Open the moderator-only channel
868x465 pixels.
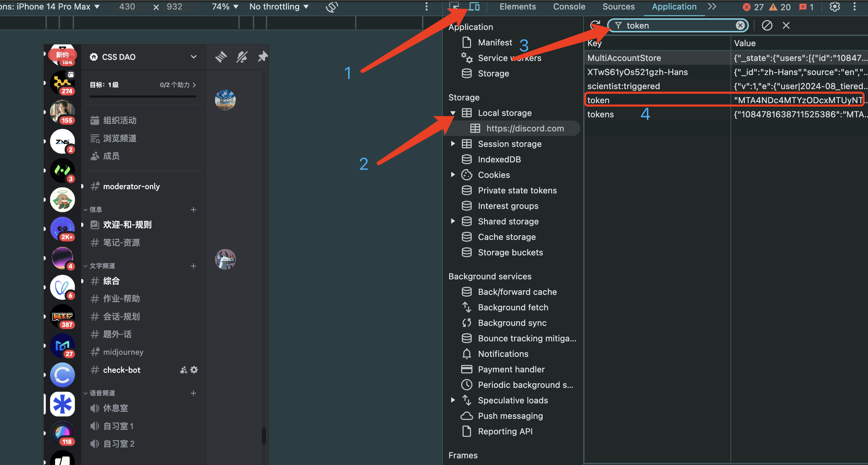coord(131,186)
